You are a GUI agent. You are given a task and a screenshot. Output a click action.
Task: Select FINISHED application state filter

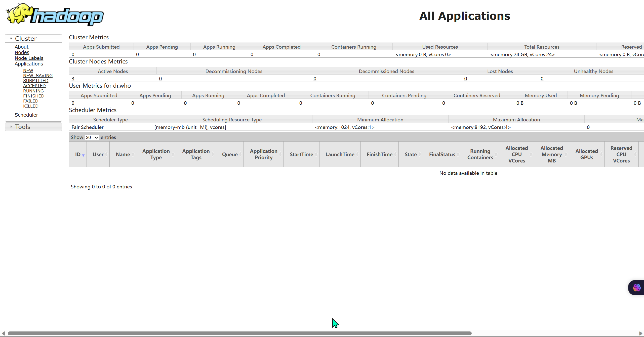33,95
